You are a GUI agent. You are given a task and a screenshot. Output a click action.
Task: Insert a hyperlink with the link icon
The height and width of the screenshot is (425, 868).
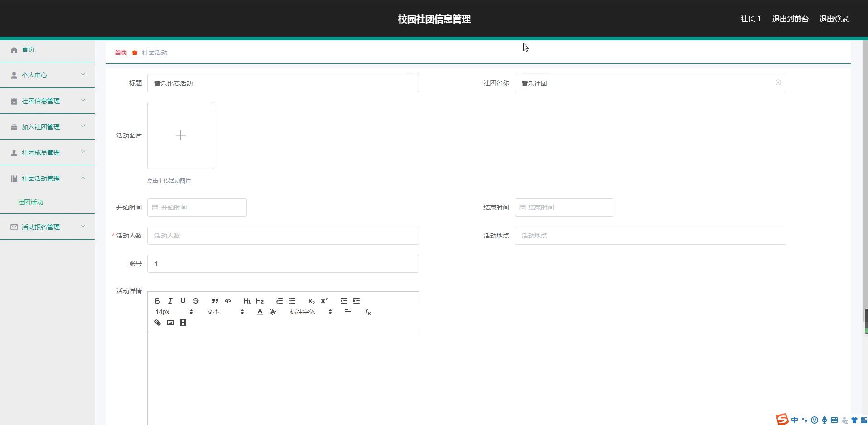coord(158,323)
